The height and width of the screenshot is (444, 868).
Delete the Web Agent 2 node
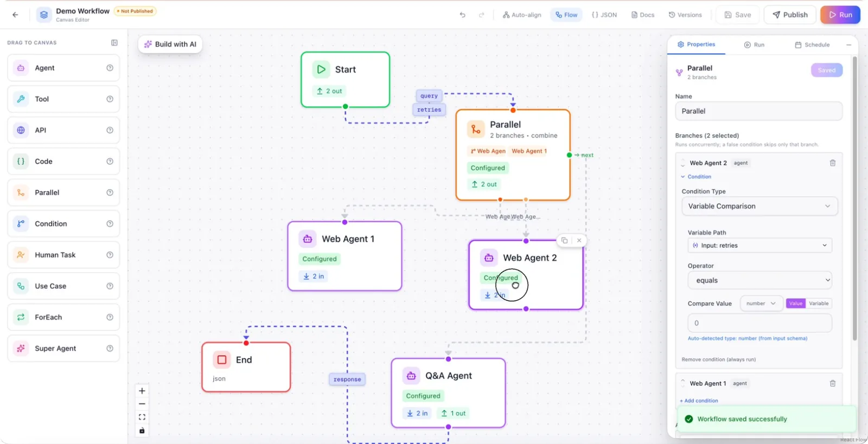click(x=579, y=240)
